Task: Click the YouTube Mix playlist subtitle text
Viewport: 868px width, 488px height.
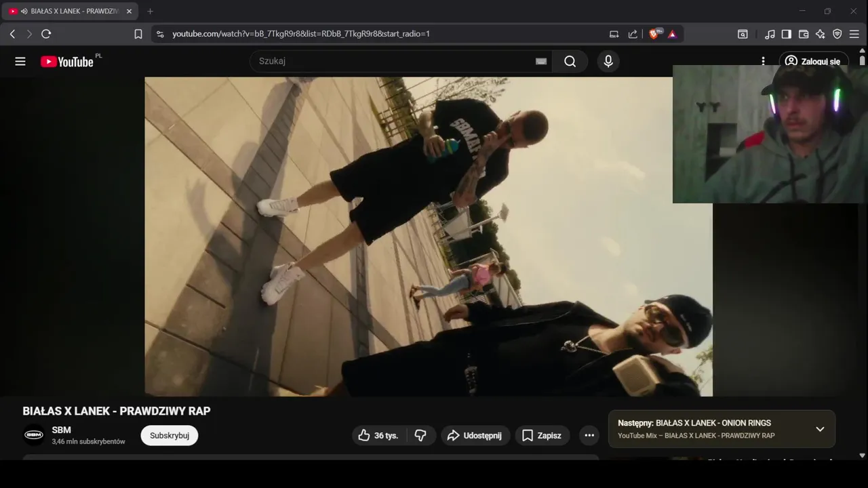Action: pos(696,435)
